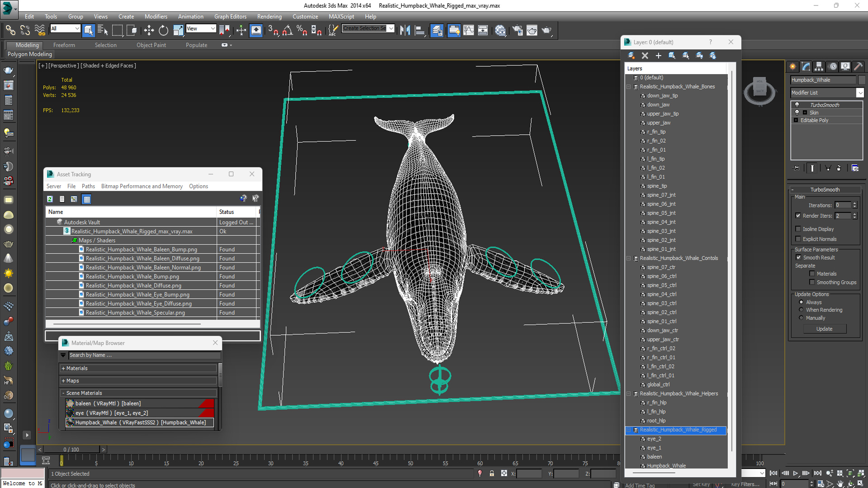868x488 pixels.
Task: Click the time slider 0 / 100 handle
Action: click(71, 450)
